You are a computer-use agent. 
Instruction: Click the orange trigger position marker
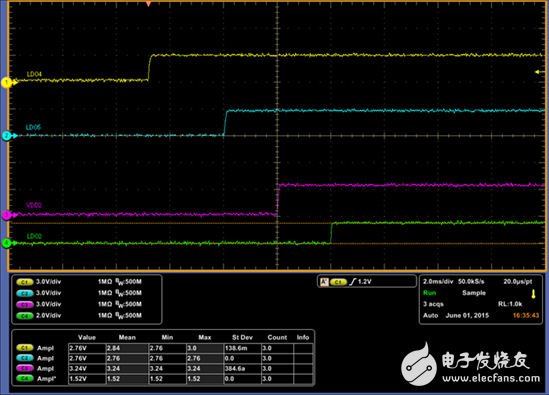click(x=148, y=4)
